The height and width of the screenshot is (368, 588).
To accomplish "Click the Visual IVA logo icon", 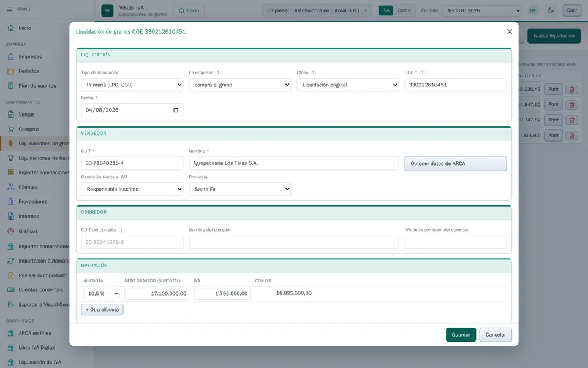I will [107, 10].
